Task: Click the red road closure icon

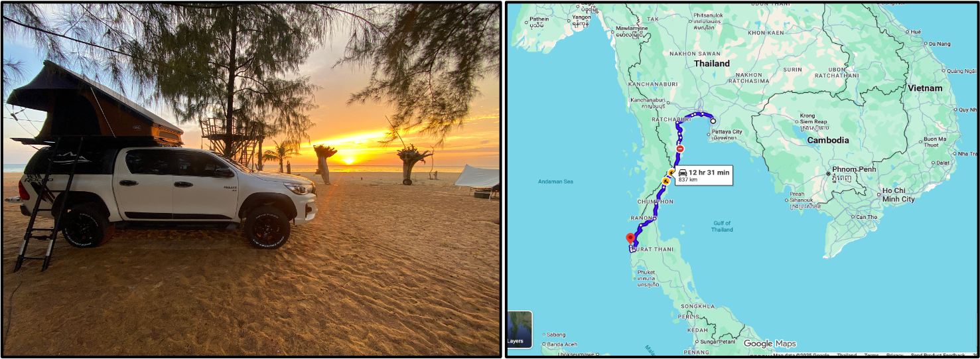Action: (x=680, y=149)
